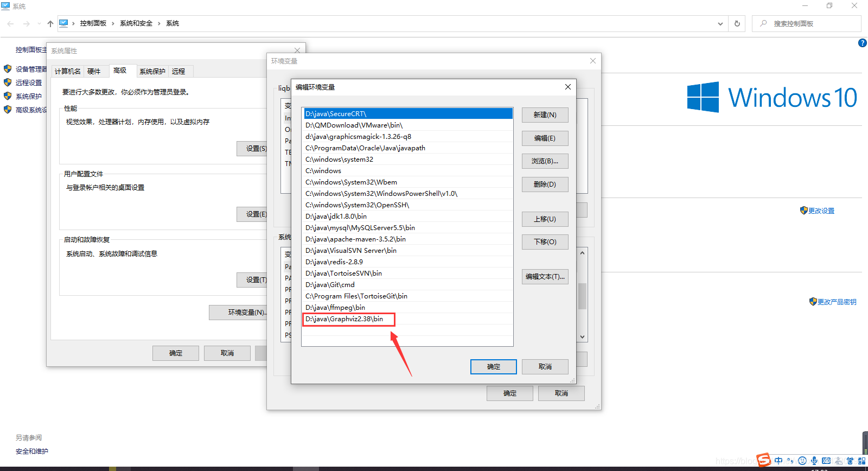Screen dimensions: 868x471
Task: Click 浏览(B)... button
Action: click(545, 161)
